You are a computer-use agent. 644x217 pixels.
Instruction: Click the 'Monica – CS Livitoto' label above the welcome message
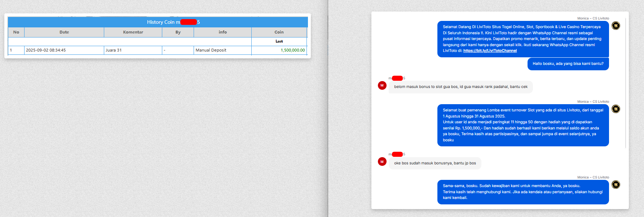point(593,18)
